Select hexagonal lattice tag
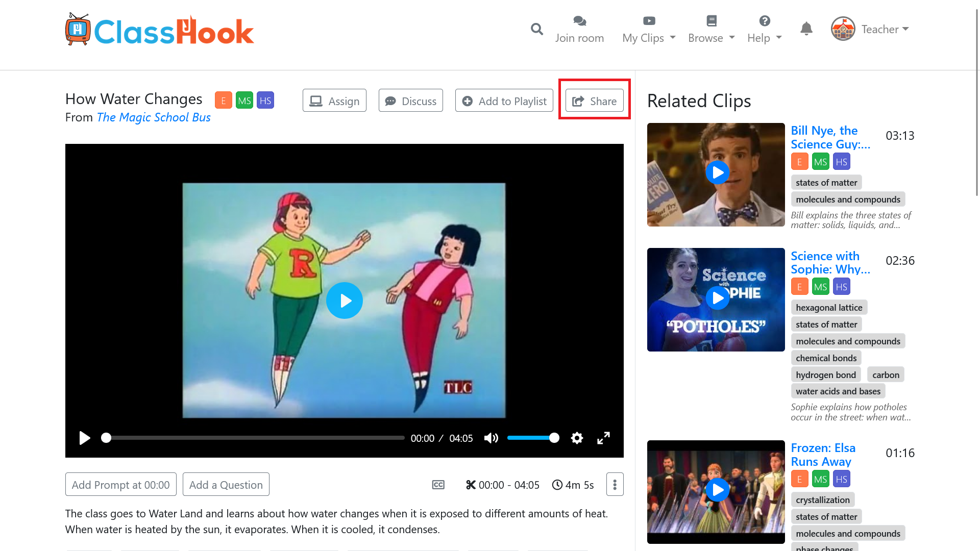The width and height of the screenshot is (980, 551). click(x=829, y=307)
